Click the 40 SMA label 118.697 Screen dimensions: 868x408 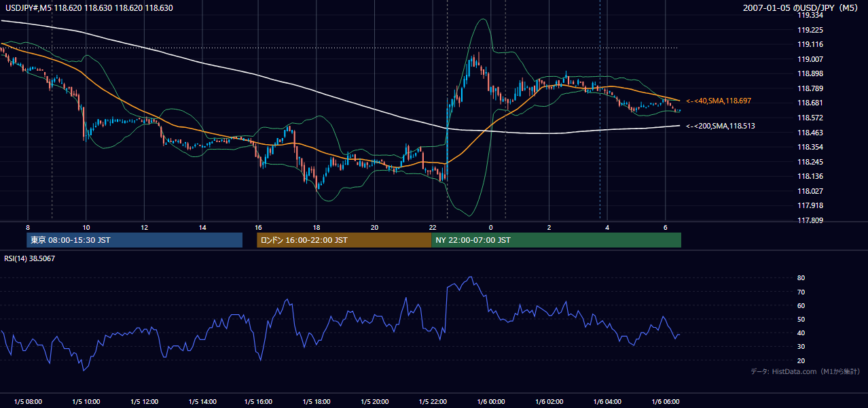pyautogui.click(x=719, y=101)
